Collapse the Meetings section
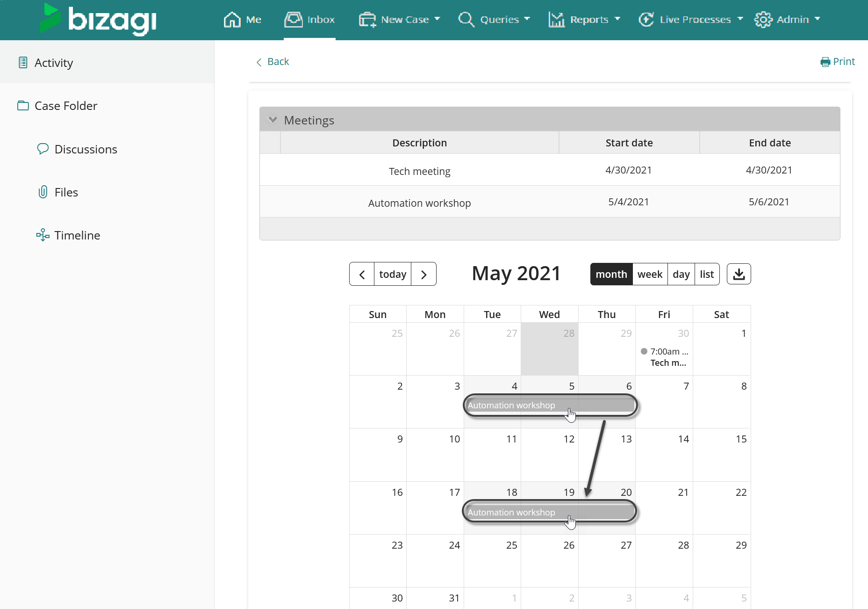The image size is (868, 609). tap(273, 120)
